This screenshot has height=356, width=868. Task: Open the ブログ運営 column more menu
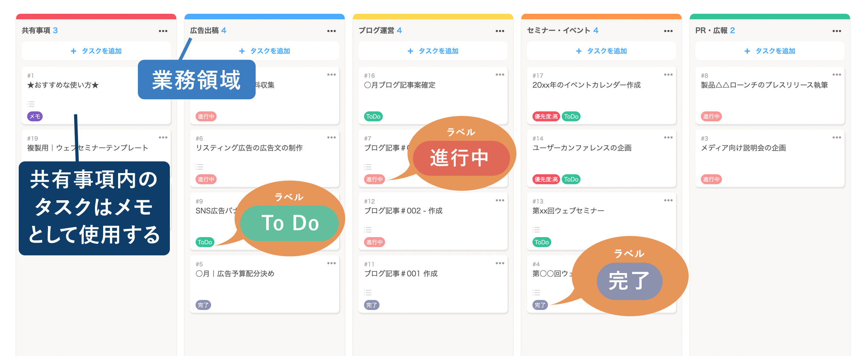[500, 31]
